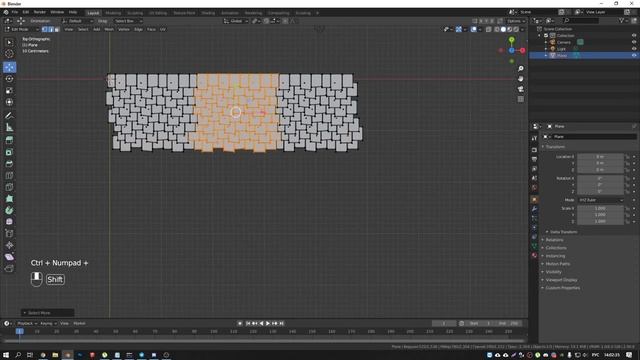Switch to the Modeling workspace tab

point(113,13)
